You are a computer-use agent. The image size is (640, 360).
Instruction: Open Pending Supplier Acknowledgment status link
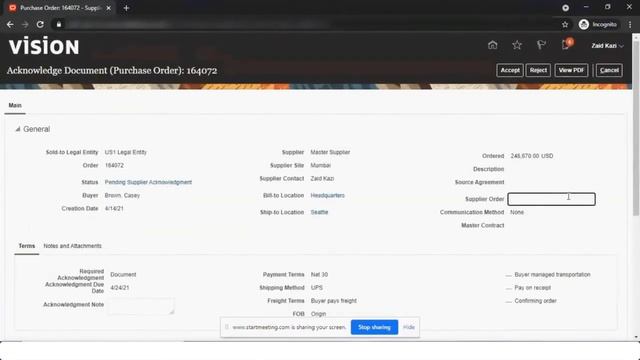pos(148,182)
